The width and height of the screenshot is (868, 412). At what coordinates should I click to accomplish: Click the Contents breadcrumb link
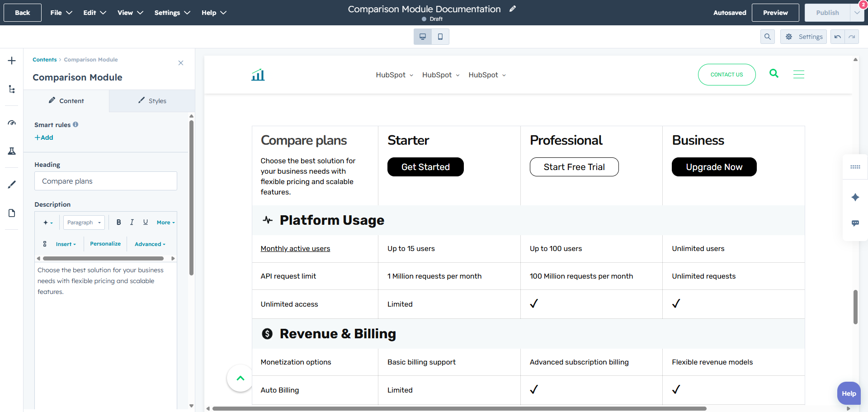(x=45, y=60)
